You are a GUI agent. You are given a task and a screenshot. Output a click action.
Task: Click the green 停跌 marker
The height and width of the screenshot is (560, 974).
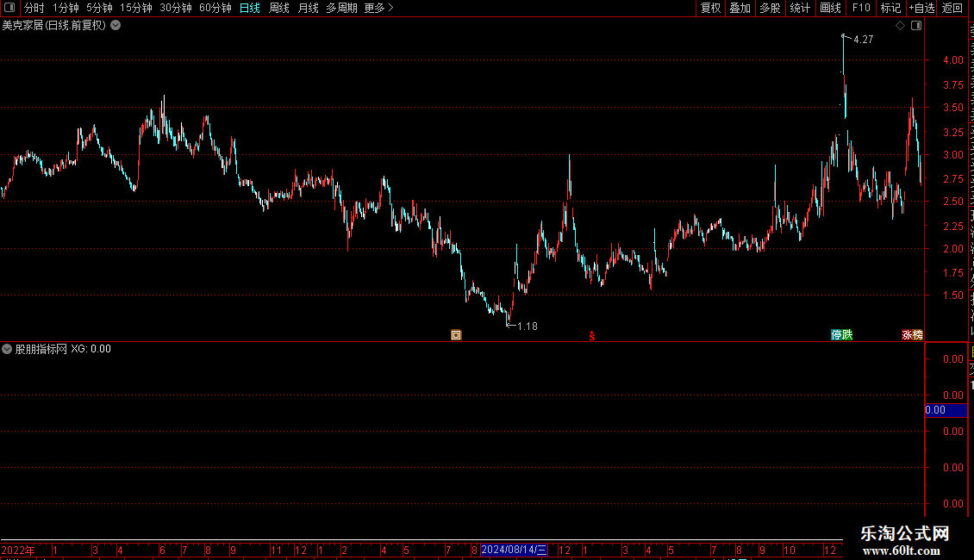841,335
